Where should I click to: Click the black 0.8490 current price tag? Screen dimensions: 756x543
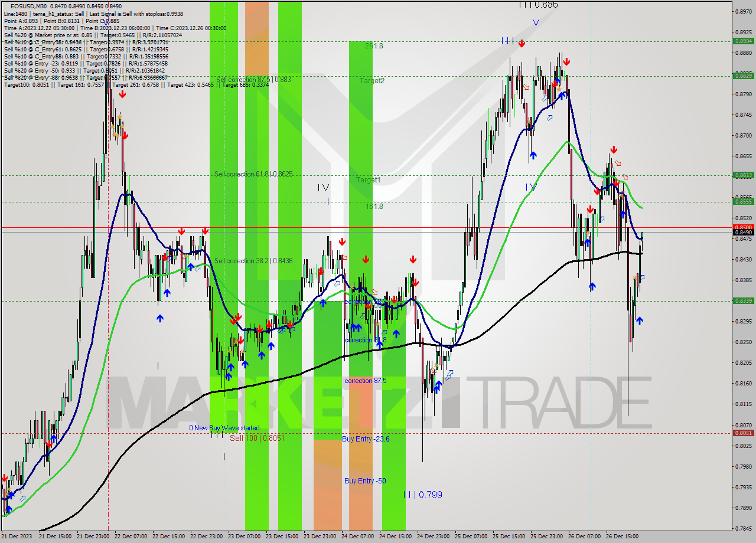tap(742, 232)
